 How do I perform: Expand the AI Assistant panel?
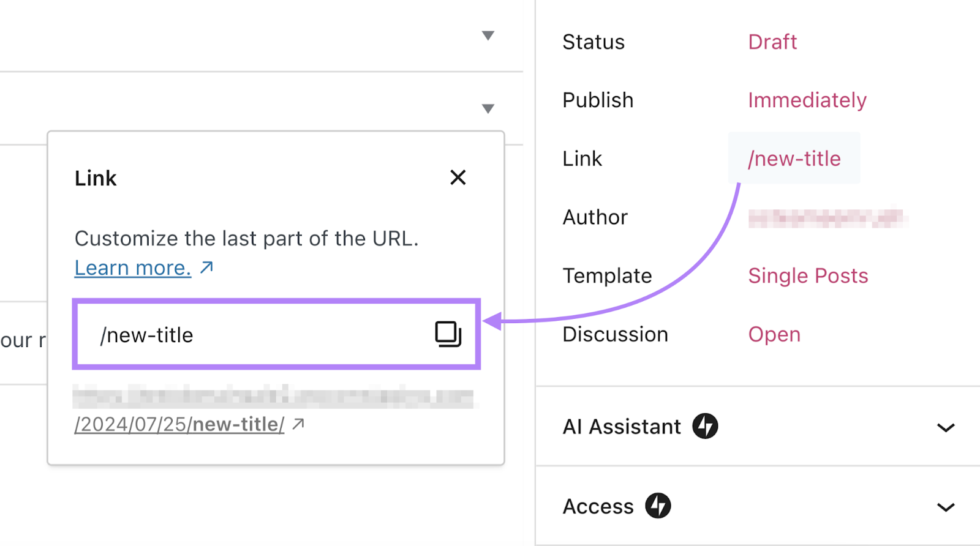click(x=946, y=427)
